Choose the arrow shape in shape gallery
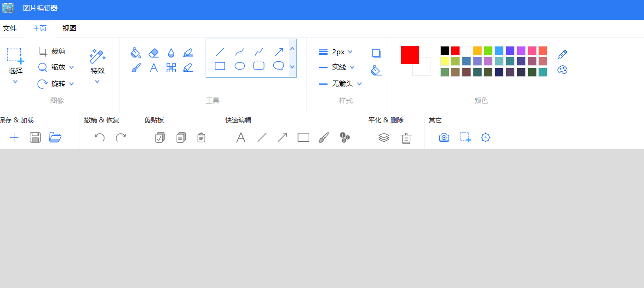Screen dimensions: 644x288 pyautogui.click(x=279, y=52)
